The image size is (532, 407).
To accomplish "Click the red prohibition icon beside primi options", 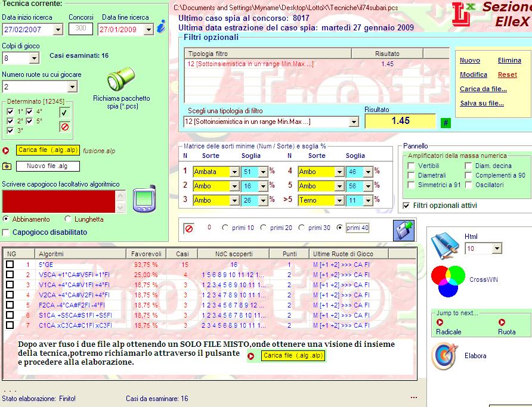I will pyautogui.click(x=189, y=228).
